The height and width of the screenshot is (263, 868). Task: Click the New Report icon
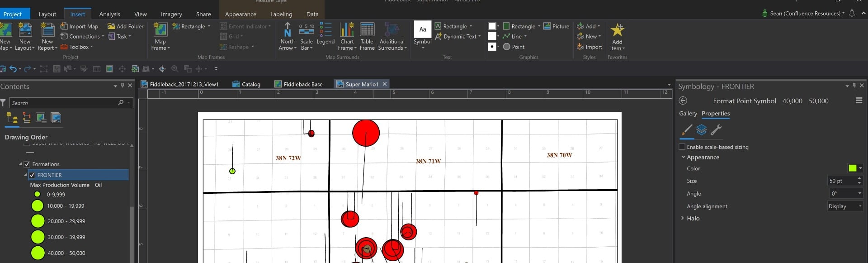click(47, 30)
